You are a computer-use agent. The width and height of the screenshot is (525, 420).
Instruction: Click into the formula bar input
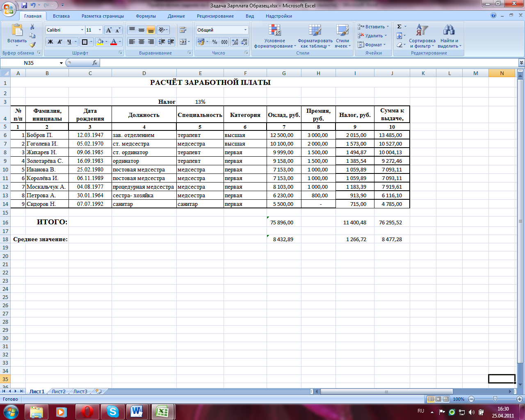(309, 63)
